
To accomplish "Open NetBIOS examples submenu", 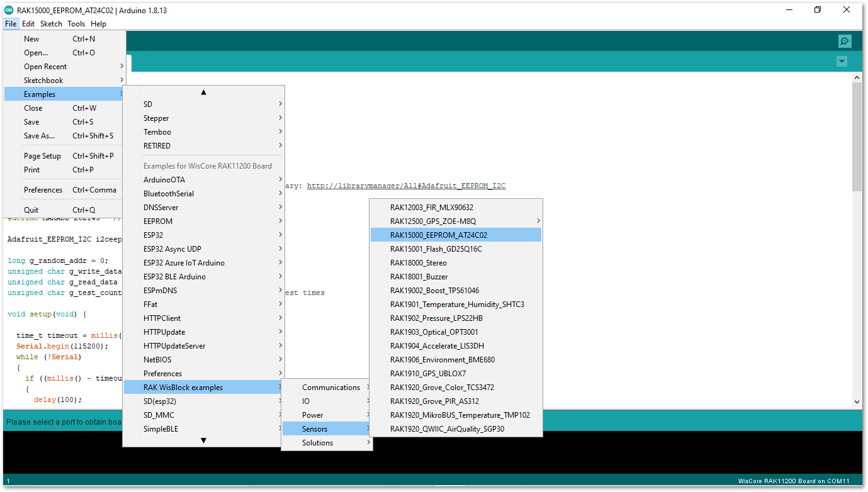I will [204, 360].
